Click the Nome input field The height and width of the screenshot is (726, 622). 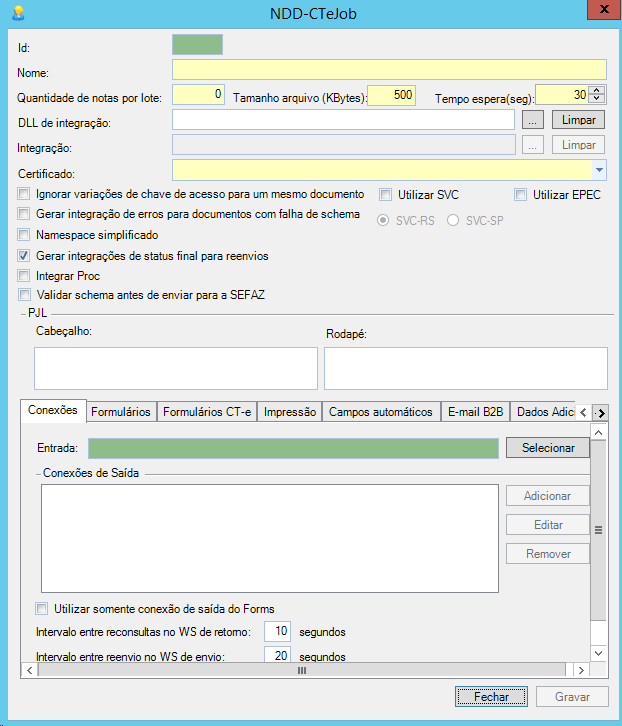(389, 70)
